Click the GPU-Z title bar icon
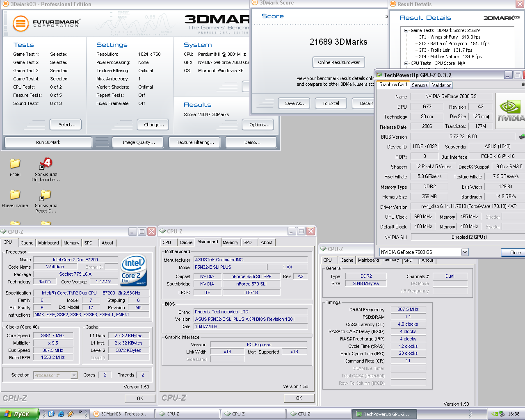 379,75
